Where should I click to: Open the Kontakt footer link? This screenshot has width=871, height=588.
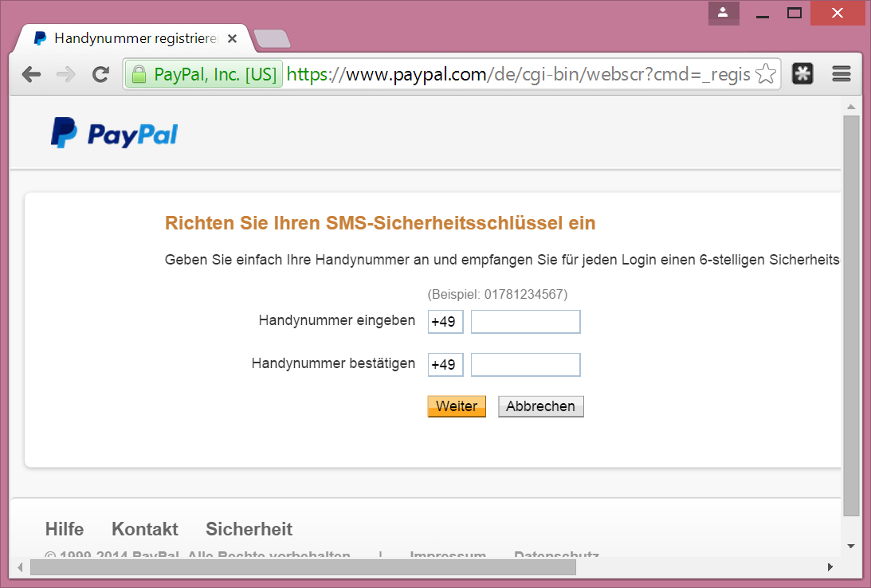pyautogui.click(x=145, y=528)
